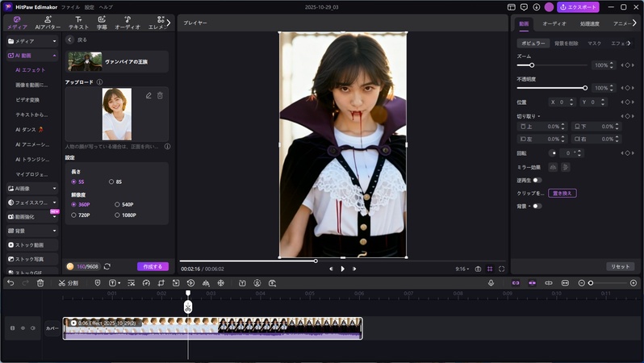The image size is (644, 363).
Task: Enter fullscreen preview in the player
Action: click(501, 269)
